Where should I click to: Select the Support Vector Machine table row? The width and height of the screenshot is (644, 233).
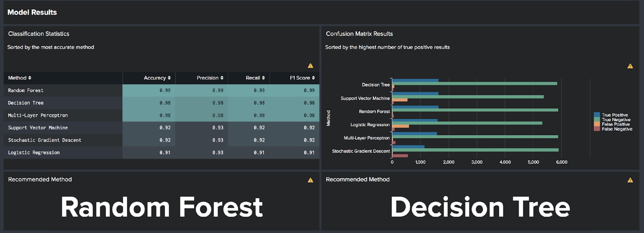coord(161,128)
